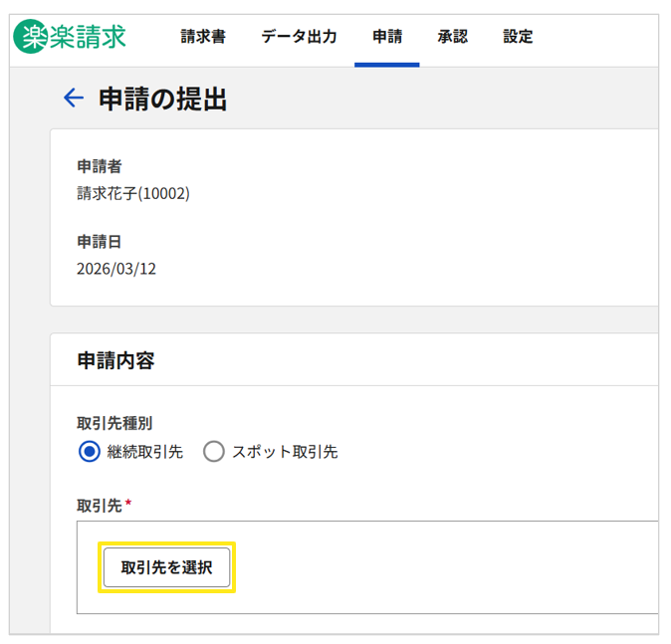The width and height of the screenshot is (671, 644).
Task: Select the 申請 tab
Action: point(387,37)
